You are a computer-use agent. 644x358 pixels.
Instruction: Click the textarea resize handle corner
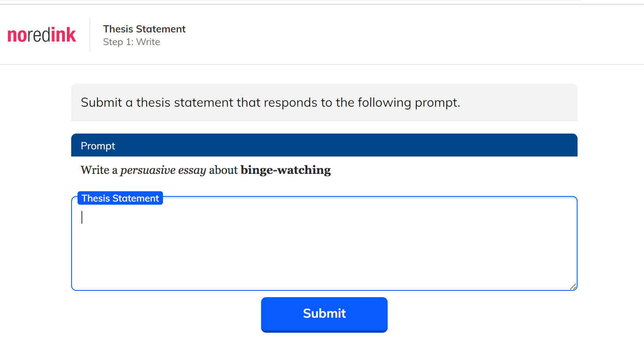(573, 286)
